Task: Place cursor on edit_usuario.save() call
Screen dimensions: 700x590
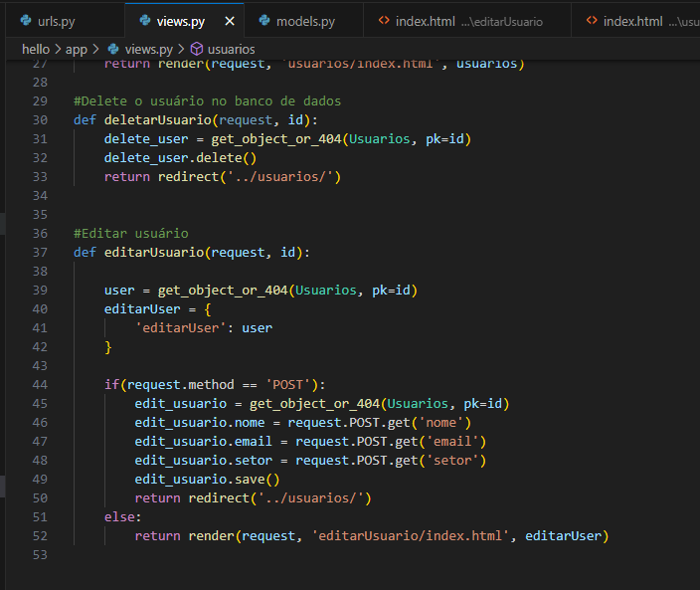Action: (x=207, y=479)
